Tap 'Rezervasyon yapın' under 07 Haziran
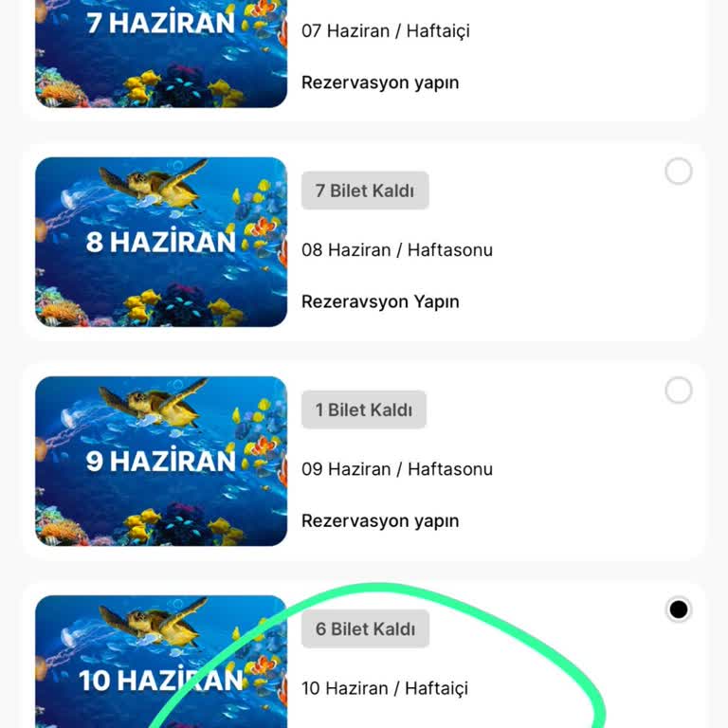Viewport: 728px width, 728px height. click(380, 82)
